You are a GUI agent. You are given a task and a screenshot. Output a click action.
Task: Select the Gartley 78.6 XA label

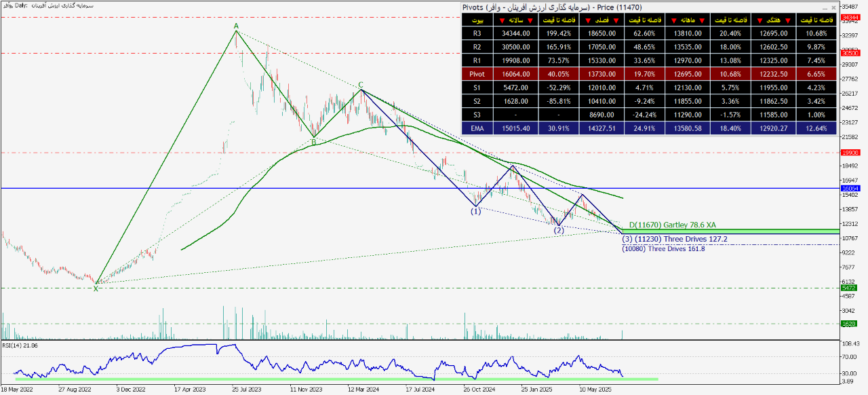[x=673, y=225]
